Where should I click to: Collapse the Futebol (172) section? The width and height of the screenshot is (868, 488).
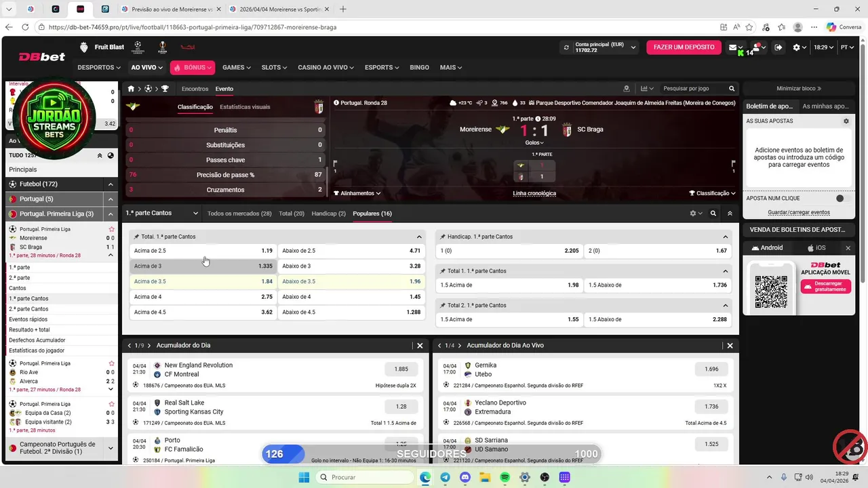coord(111,184)
